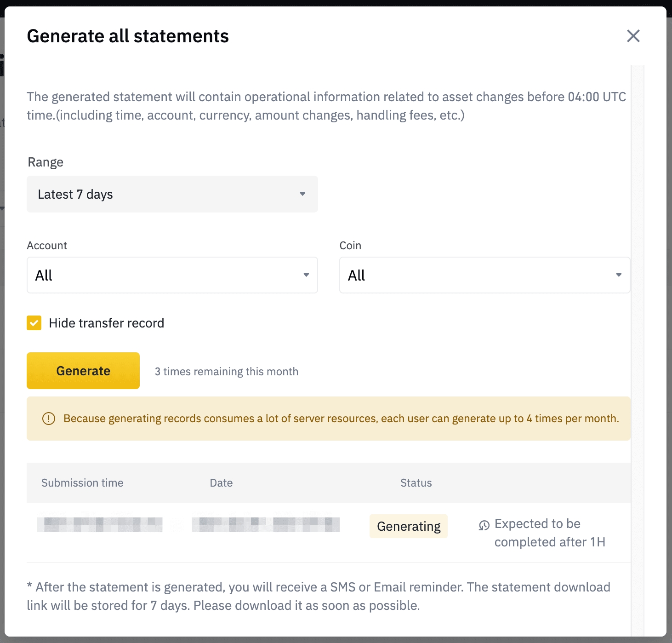This screenshot has height=643, width=672.
Task: Click the Account dropdown arrow icon
Action: [x=306, y=275]
